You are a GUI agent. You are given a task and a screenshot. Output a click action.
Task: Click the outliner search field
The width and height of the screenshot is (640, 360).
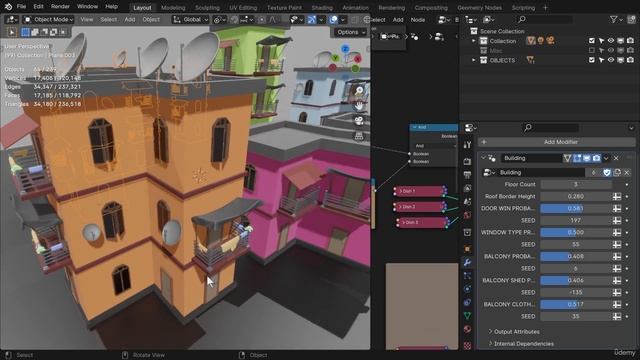tap(545, 19)
